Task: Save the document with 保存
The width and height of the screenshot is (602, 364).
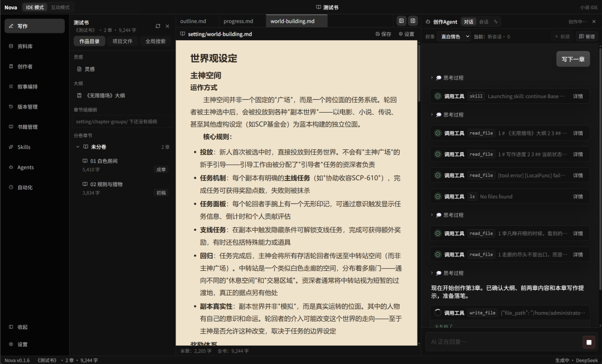Action: pyautogui.click(x=383, y=34)
